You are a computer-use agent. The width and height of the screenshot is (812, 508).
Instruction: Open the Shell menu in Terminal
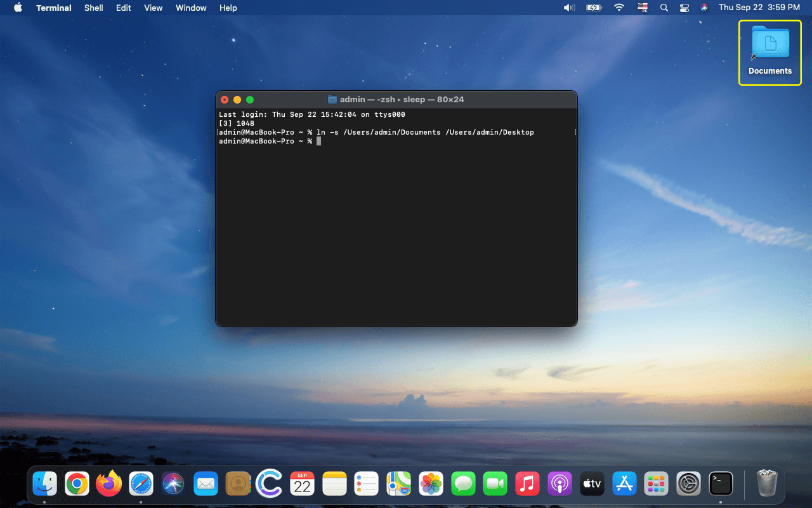(x=93, y=8)
